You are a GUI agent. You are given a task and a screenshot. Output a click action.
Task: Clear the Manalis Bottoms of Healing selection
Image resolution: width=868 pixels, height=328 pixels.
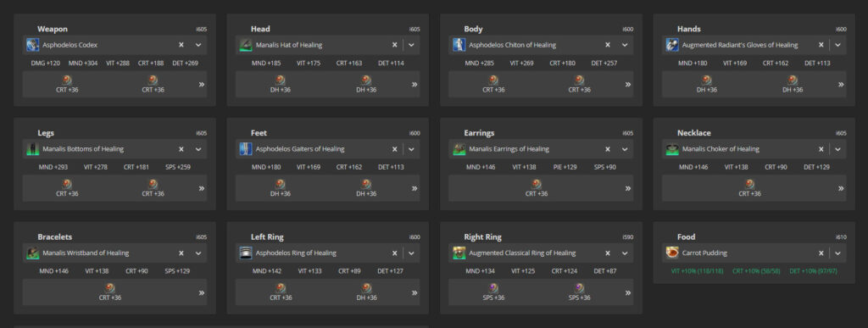[x=181, y=149]
